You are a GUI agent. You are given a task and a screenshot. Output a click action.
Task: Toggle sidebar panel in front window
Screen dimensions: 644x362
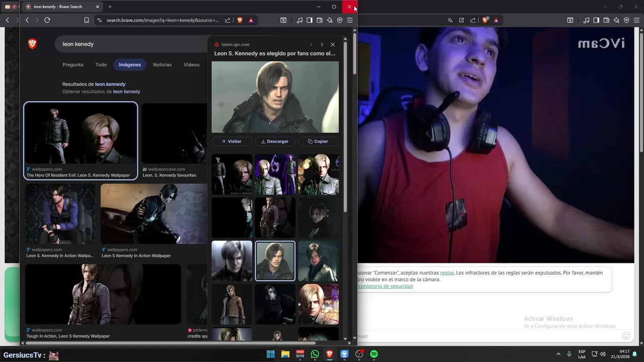(x=309, y=20)
